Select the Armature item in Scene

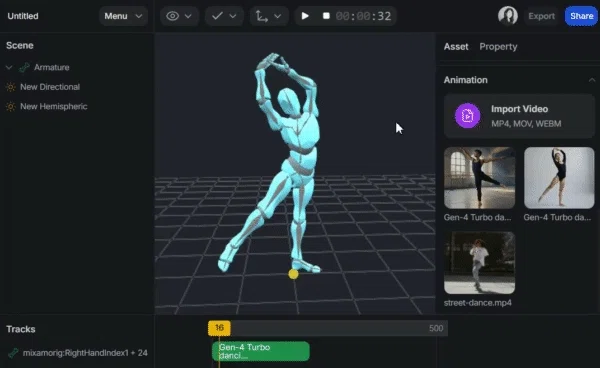pyautogui.click(x=52, y=67)
